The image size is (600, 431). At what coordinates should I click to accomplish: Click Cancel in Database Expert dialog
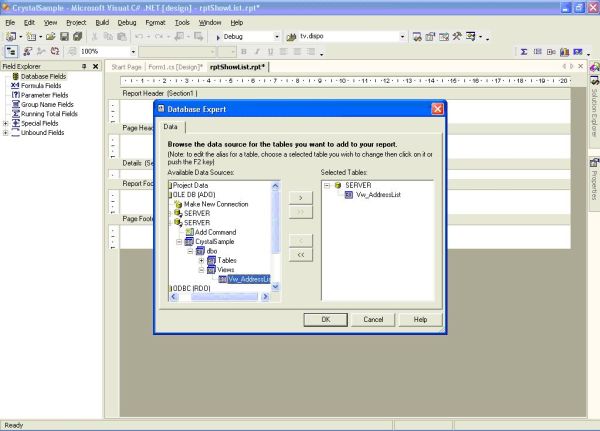click(x=373, y=320)
